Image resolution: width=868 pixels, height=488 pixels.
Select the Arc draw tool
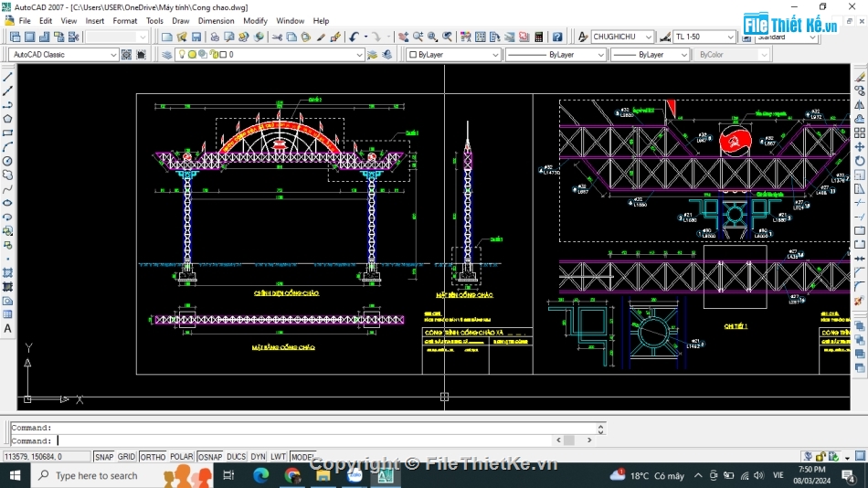(7, 147)
